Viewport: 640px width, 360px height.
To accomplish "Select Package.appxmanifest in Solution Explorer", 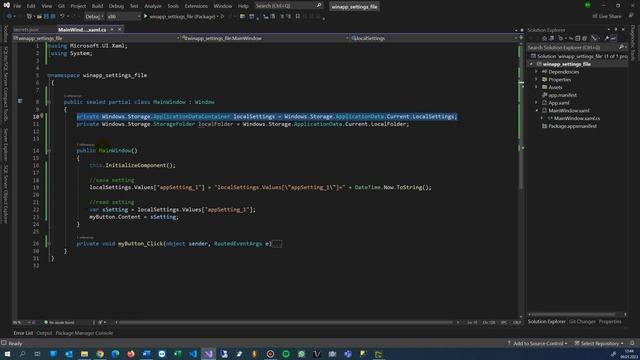I will pyautogui.click(x=572, y=126).
